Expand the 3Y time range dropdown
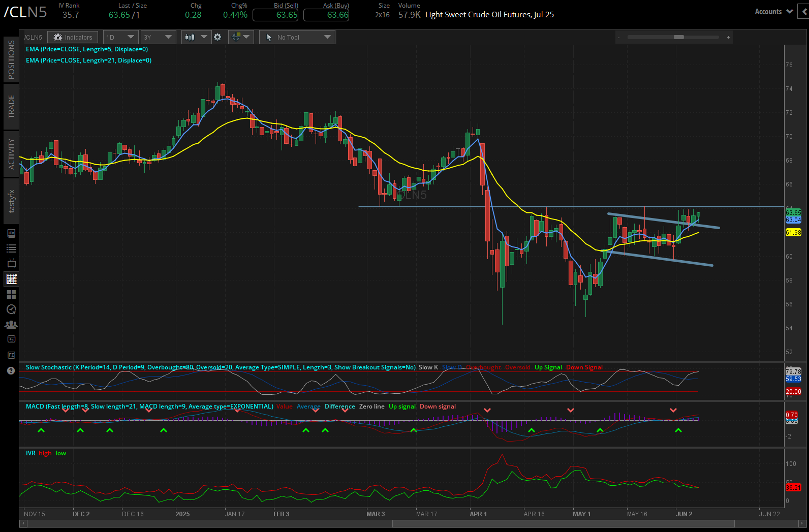Viewport: 809px width, 532px height. 158,37
